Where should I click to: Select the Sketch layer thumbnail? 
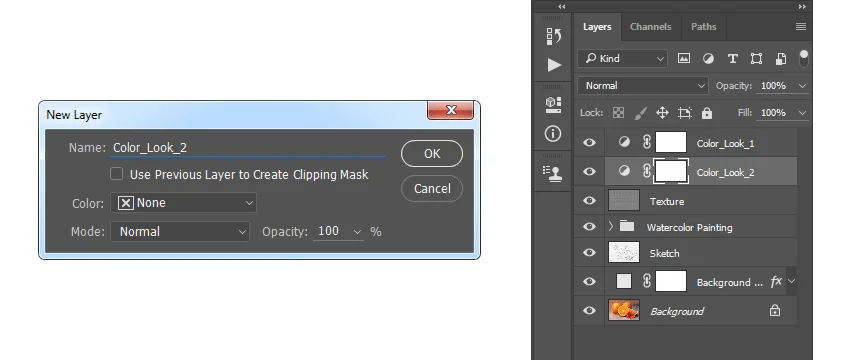[x=624, y=253]
